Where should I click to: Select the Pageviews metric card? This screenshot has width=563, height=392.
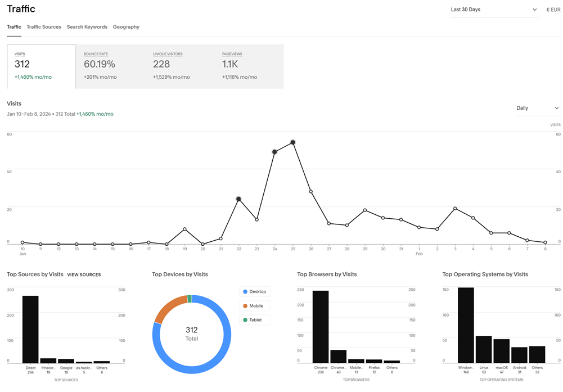249,66
